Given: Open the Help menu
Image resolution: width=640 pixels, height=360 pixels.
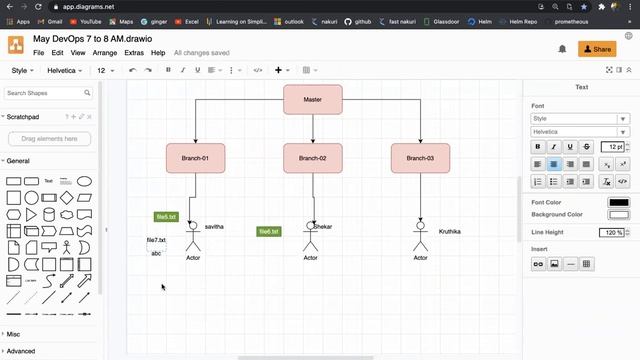Looking at the screenshot, I should click(x=158, y=53).
